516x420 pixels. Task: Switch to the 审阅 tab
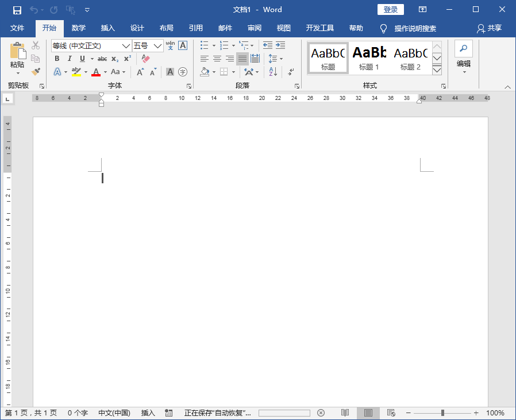coord(255,28)
